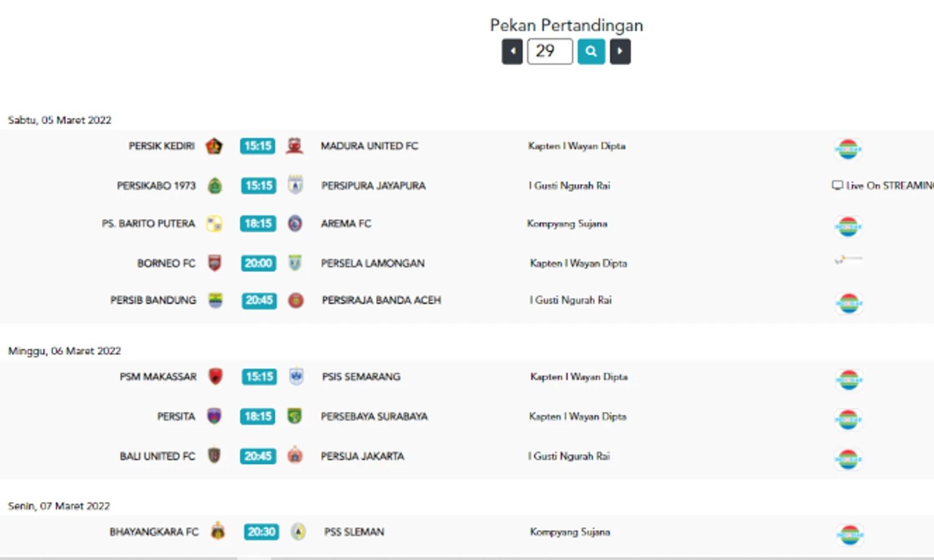Click the match week number input field
The height and width of the screenshot is (560, 934).
coord(549,52)
